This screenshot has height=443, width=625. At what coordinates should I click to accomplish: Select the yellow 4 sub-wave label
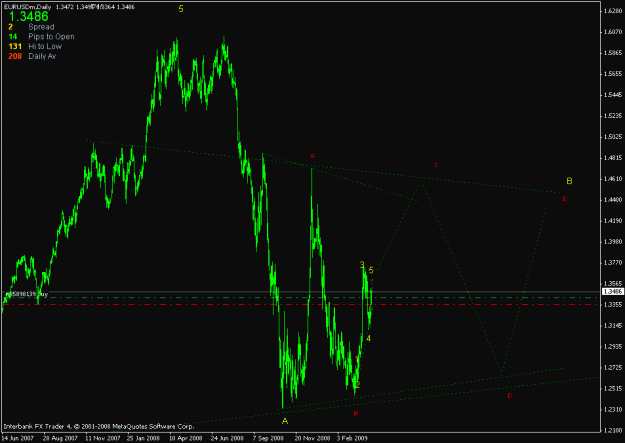[369, 338]
